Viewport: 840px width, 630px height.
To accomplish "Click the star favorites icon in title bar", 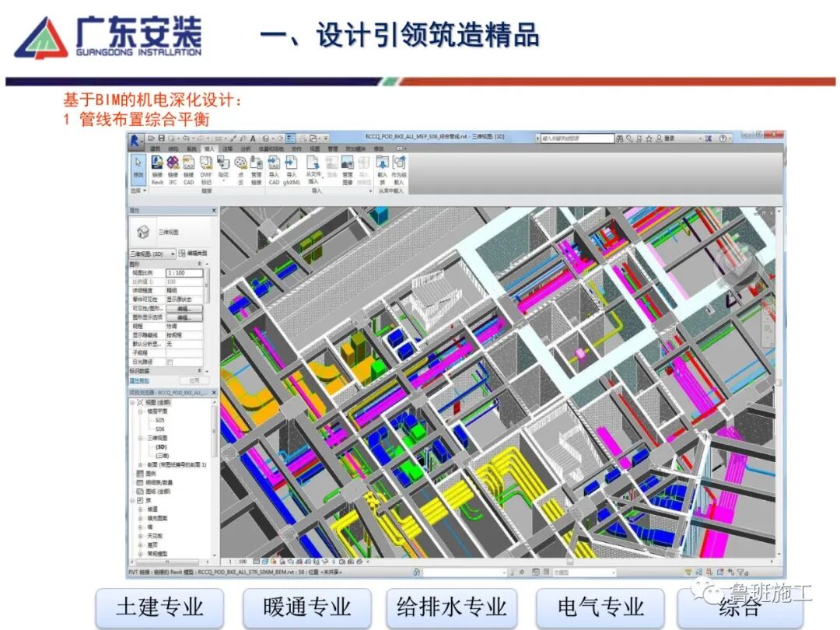I will (x=649, y=138).
